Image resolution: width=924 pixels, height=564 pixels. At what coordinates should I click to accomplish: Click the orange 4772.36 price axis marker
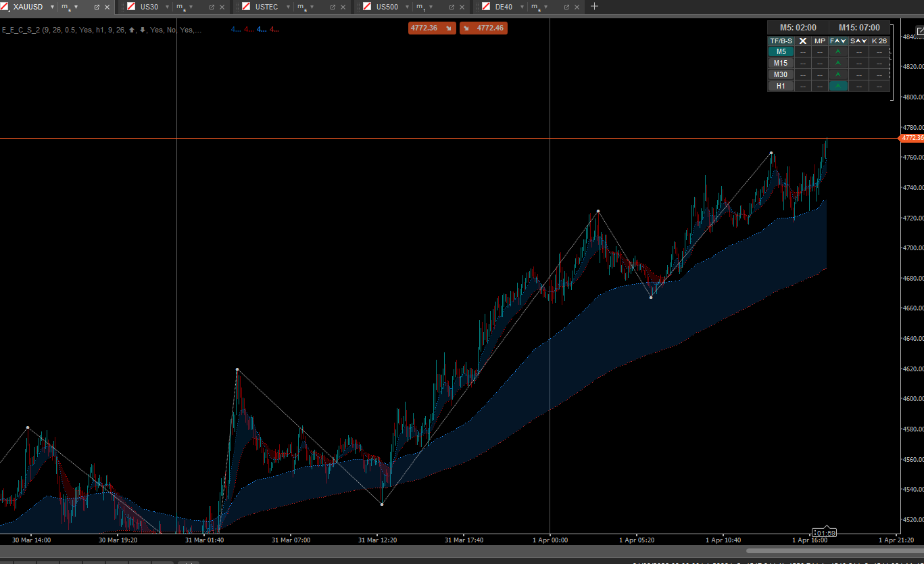click(911, 138)
